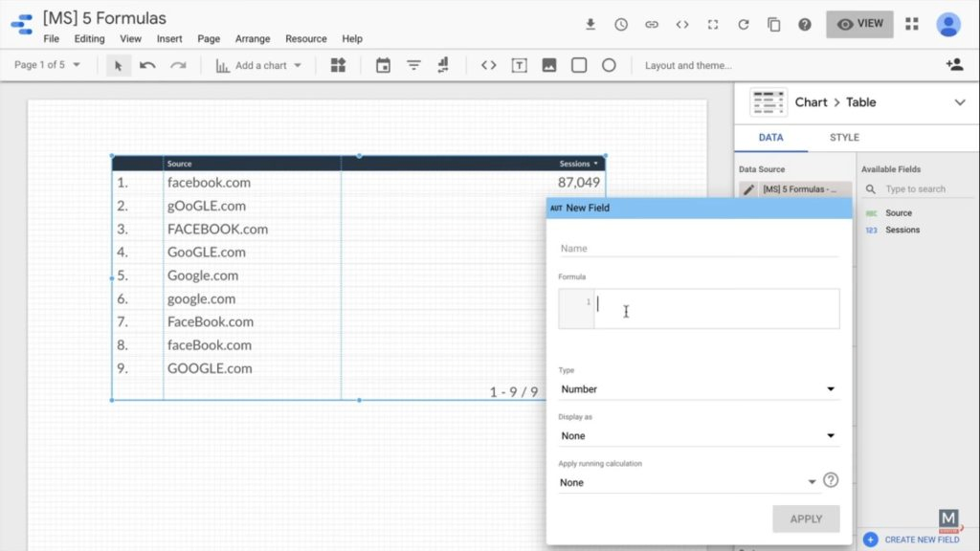Image resolution: width=980 pixels, height=551 pixels.
Task: Get the report link
Action: 652,25
